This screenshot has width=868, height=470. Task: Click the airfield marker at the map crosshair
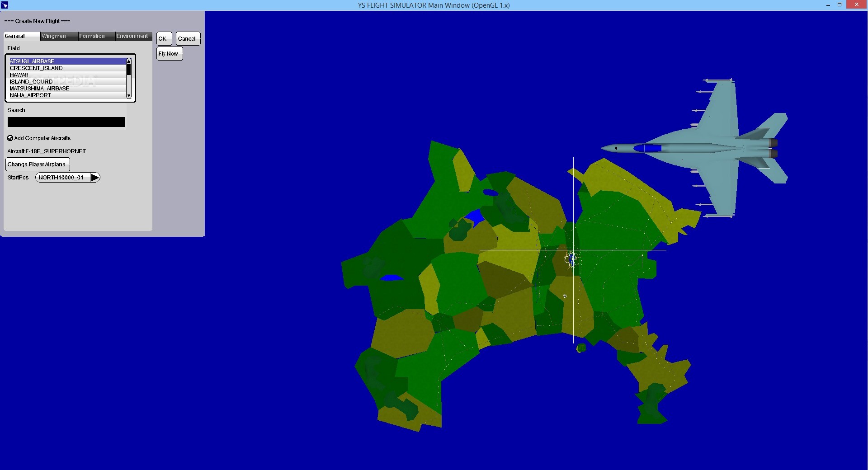coord(571,260)
